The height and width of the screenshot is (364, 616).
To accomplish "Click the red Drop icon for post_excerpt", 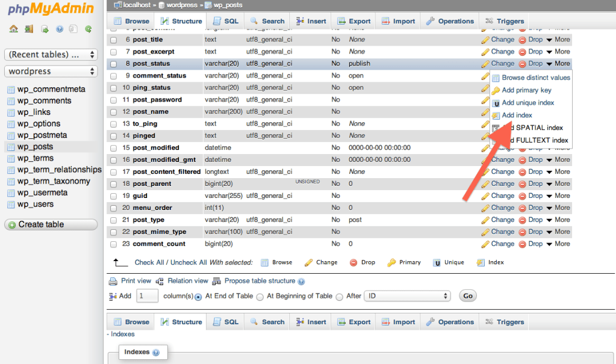I will [522, 52].
